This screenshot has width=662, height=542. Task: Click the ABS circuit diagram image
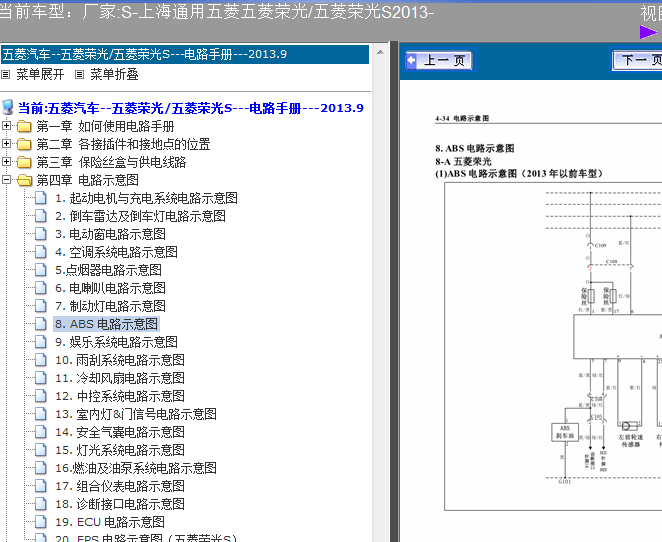pos(553,346)
